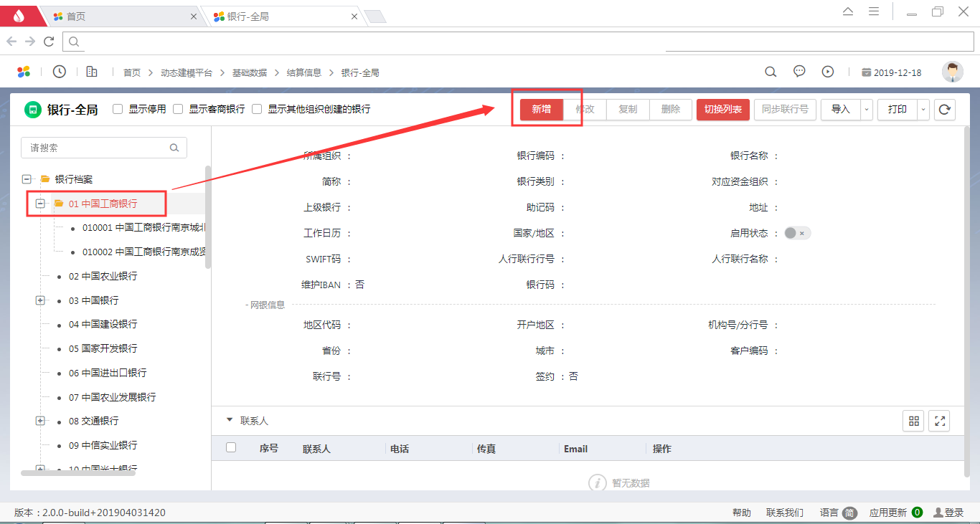Open the 打印 dropdown arrow
The image size is (980, 524).
[924, 110]
